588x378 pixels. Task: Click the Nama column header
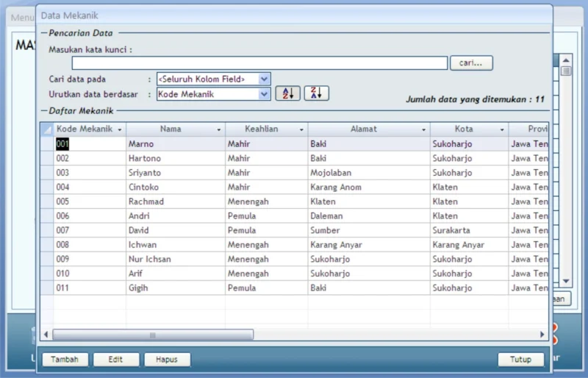171,129
